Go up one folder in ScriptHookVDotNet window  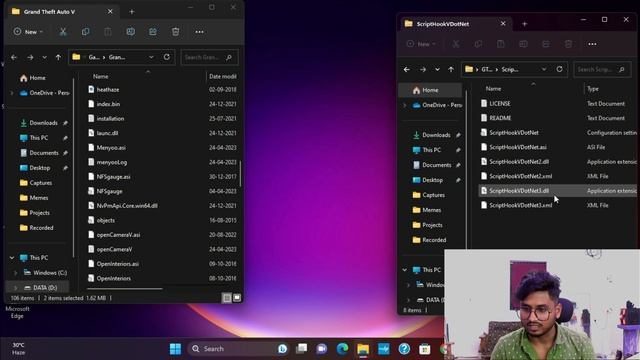pos(451,70)
